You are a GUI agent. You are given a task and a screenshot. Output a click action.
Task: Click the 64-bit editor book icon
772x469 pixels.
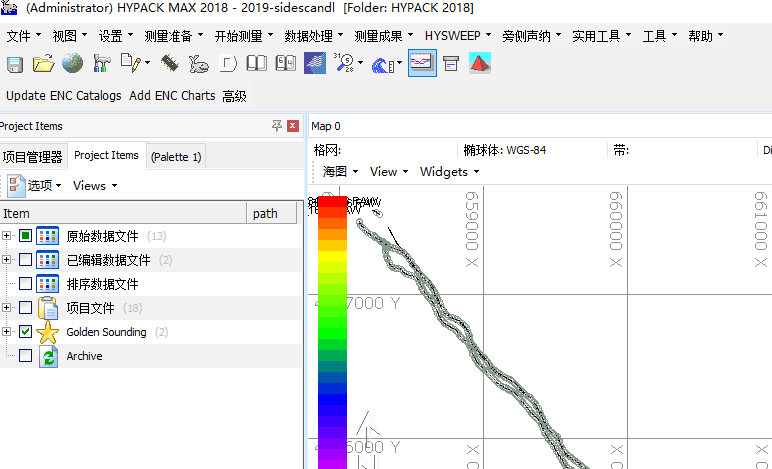[x=286, y=63]
